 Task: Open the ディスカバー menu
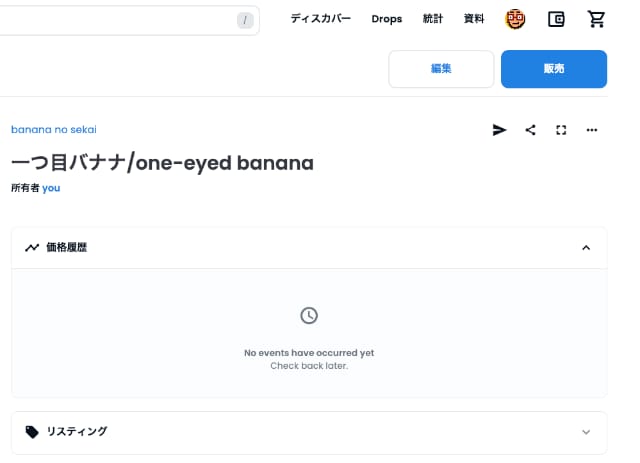tap(320, 19)
